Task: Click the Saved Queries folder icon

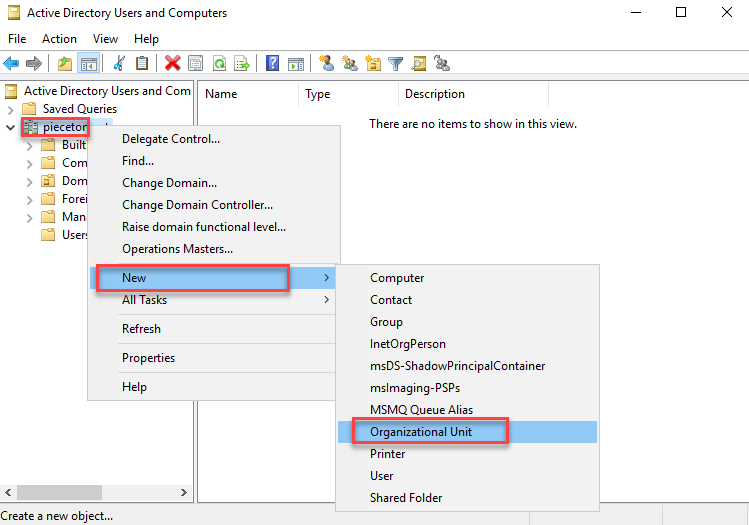Action: (29, 109)
